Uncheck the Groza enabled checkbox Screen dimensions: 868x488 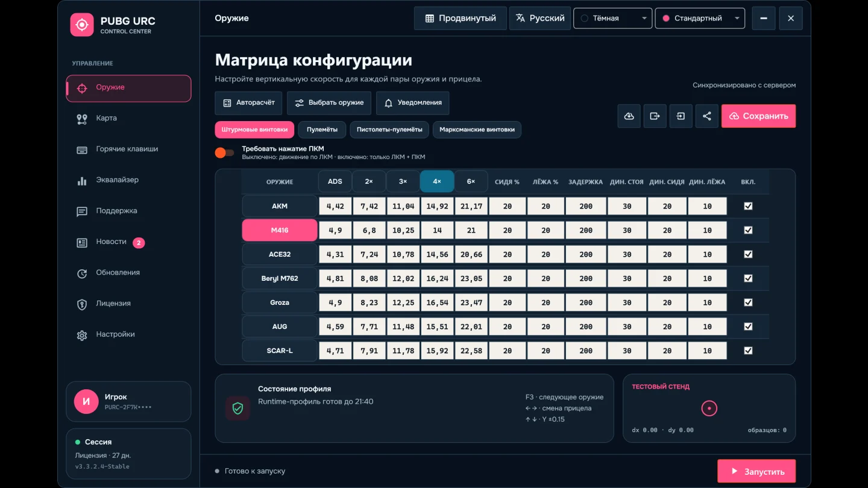coord(748,302)
